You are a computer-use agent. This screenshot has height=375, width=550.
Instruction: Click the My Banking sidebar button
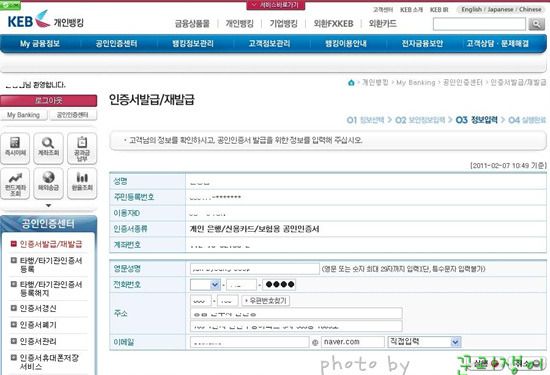[x=24, y=115]
